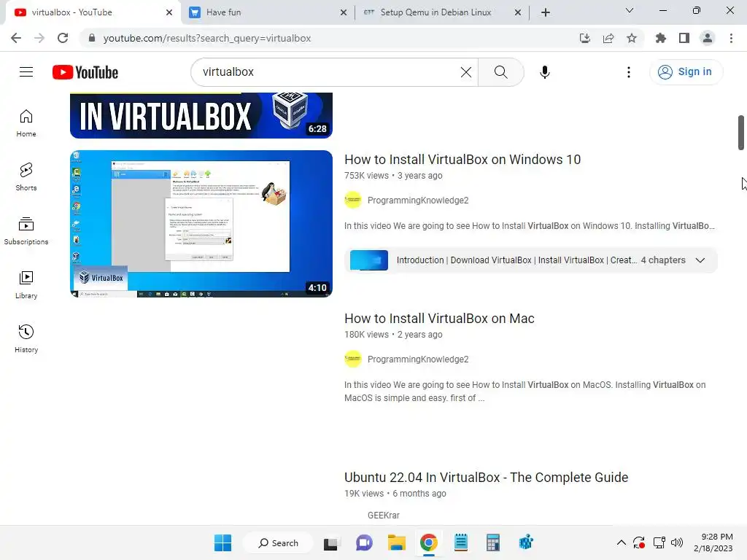This screenshot has height=560, width=747.
Task: Start voice search with the microphone
Action: tap(544, 72)
